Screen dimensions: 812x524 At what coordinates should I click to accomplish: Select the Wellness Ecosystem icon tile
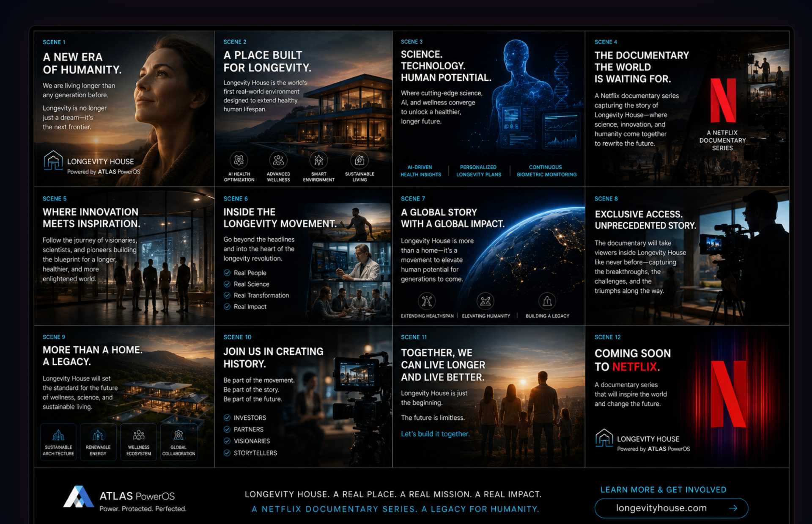(x=138, y=442)
